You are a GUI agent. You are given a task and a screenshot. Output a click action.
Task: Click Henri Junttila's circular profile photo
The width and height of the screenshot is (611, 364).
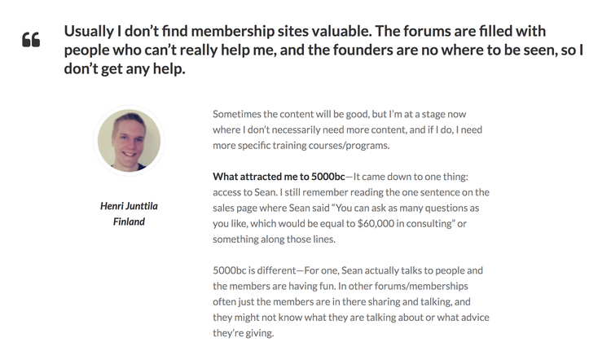(129, 141)
